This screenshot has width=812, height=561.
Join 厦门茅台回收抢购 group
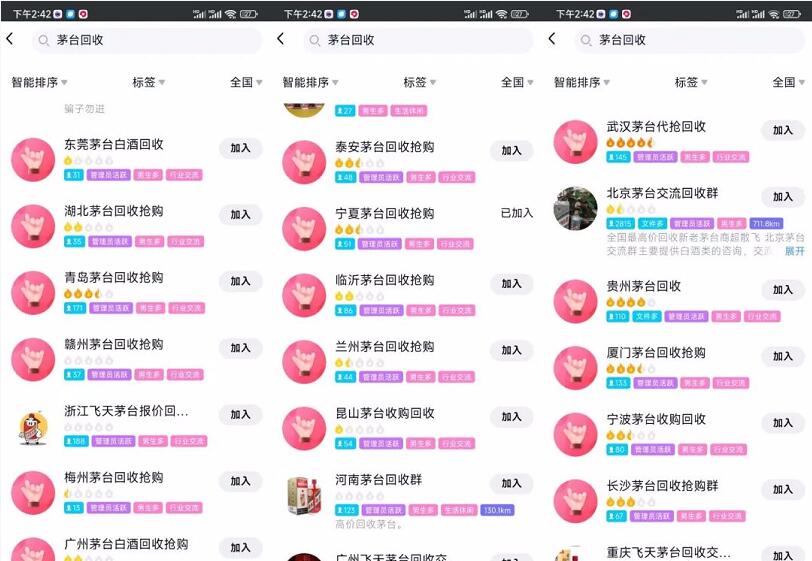[783, 356]
